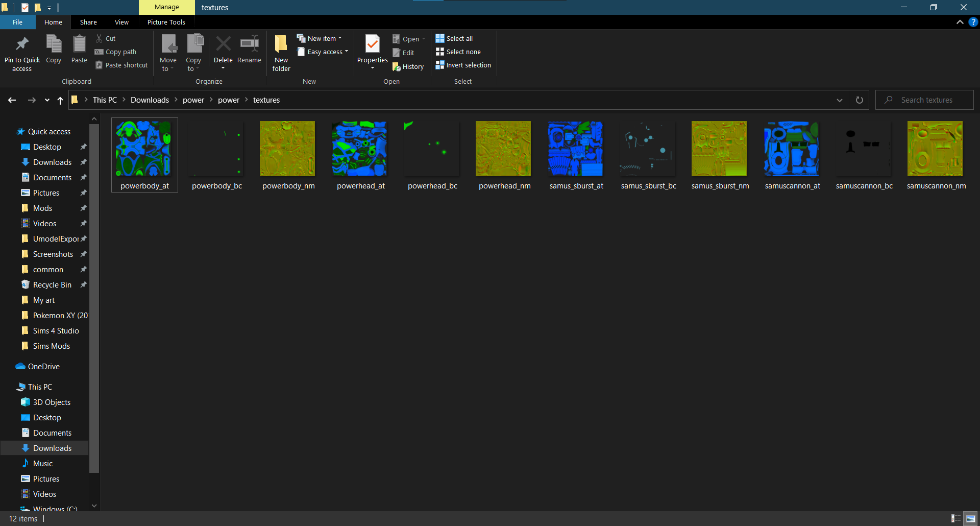The image size is (980, 526).
Task: Open file History
Action: pos(408,66)
